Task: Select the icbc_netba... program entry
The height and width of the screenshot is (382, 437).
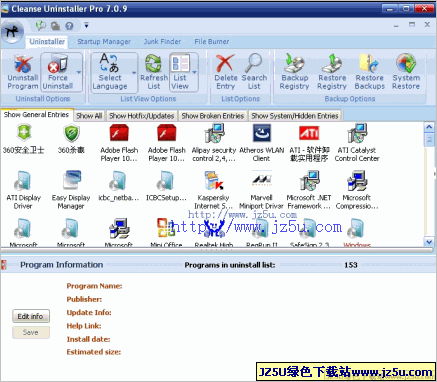Action: pos(119,187)
